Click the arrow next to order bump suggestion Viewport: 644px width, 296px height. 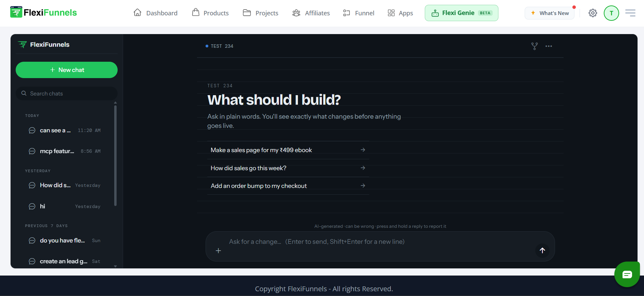click(x=363, y=186)
